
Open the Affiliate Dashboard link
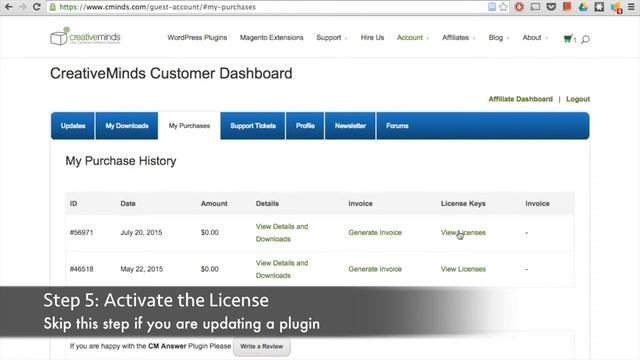520,99
